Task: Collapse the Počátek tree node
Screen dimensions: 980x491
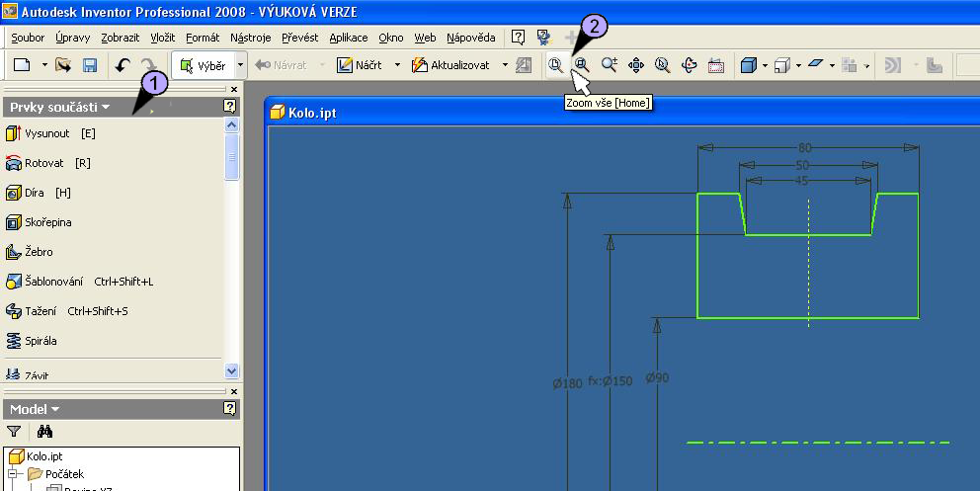Action: point(15,474)
